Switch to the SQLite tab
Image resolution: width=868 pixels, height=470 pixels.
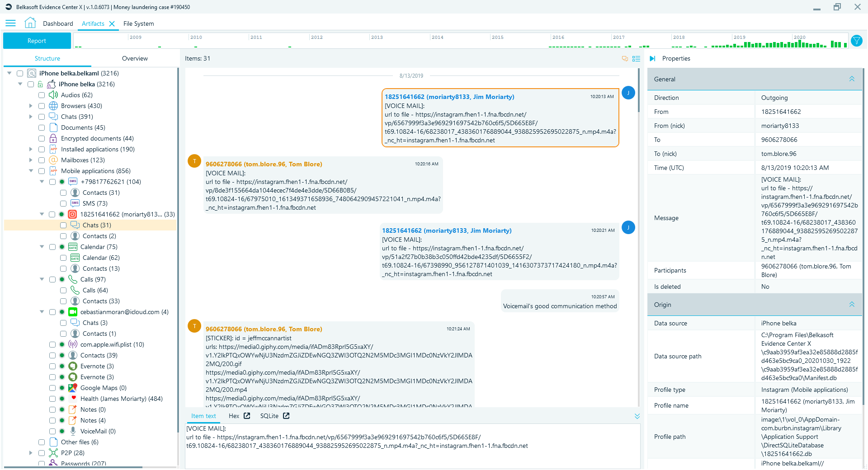tap(269, 416)
